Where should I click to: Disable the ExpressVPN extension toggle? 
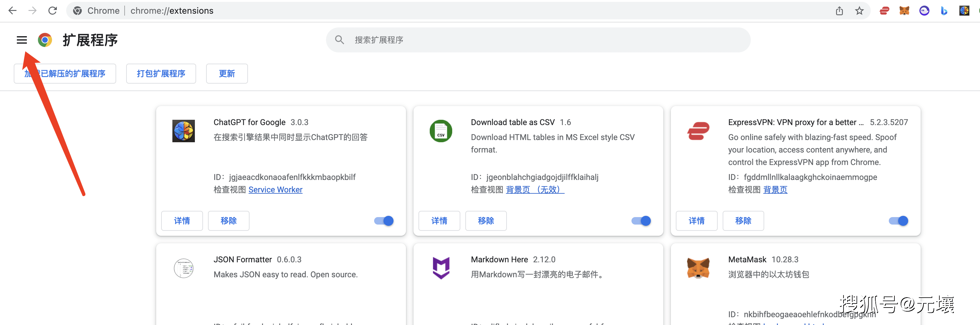[898, 221]
